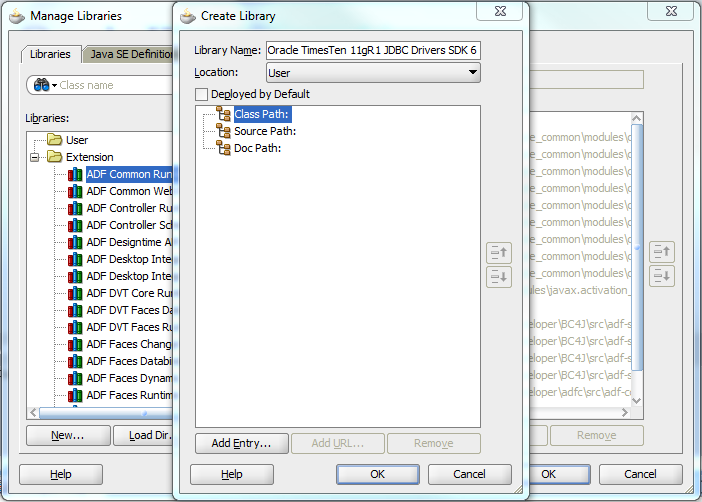
Task: Click the User folder icon
Action: point(55,140)
